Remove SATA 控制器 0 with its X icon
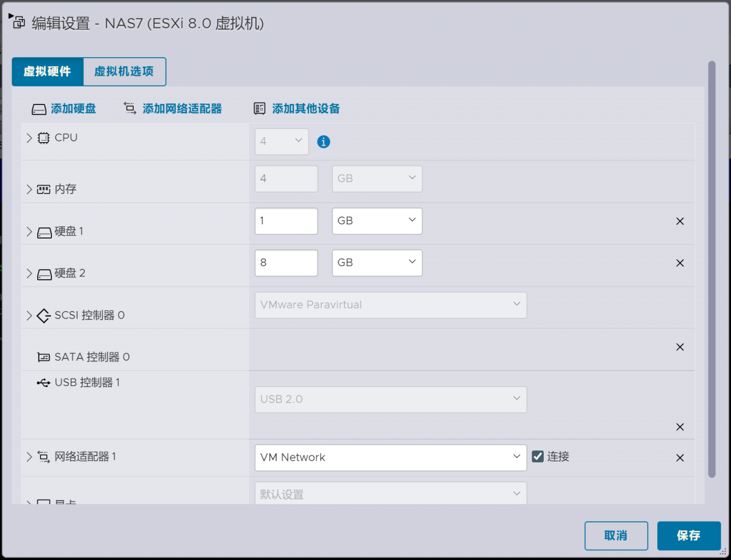Viewport: 731px width, 560px height. point(680,347)
